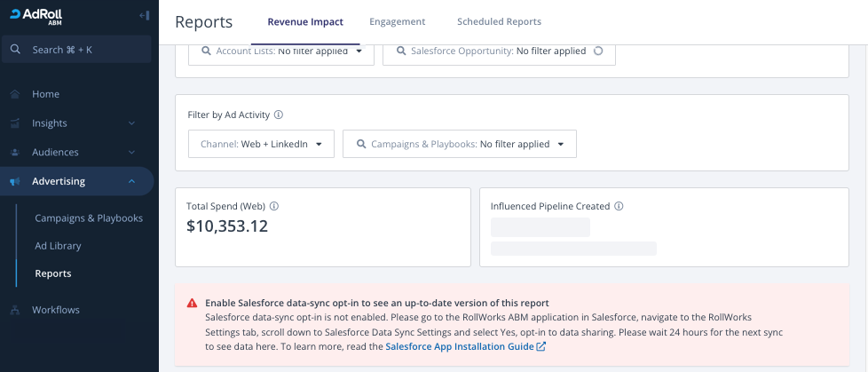Switch to the Engagement tab
Viewport: 868px width, 372px height.
[x=397, y=21]
